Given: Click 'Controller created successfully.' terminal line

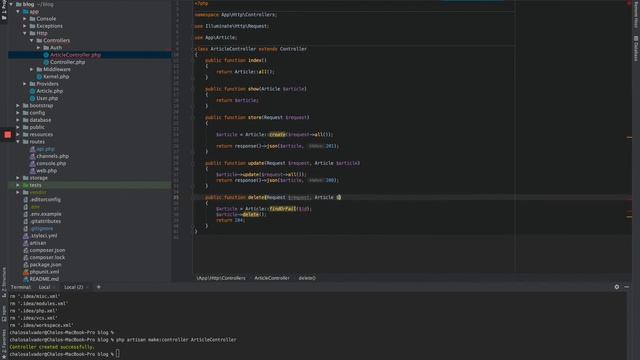Looking at the screenshot, I should pyautogui.click(x=52, y=347).
